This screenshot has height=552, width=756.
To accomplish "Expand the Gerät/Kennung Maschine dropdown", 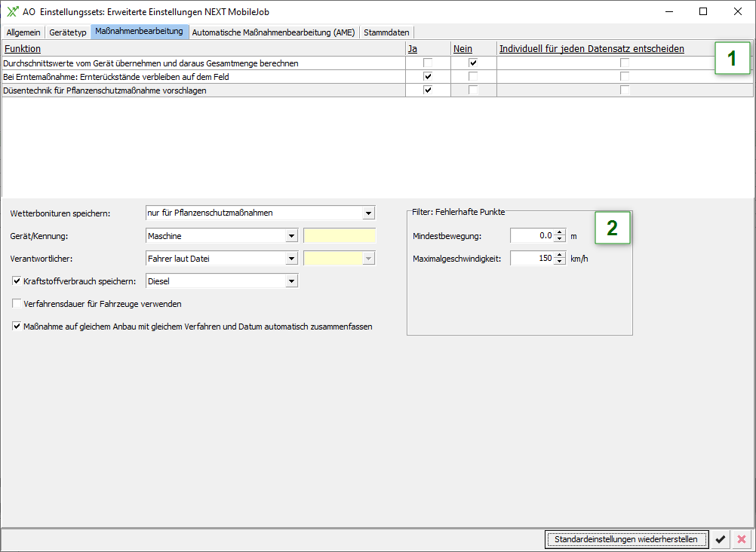I will pyautogui.click(x=291, y=236).
